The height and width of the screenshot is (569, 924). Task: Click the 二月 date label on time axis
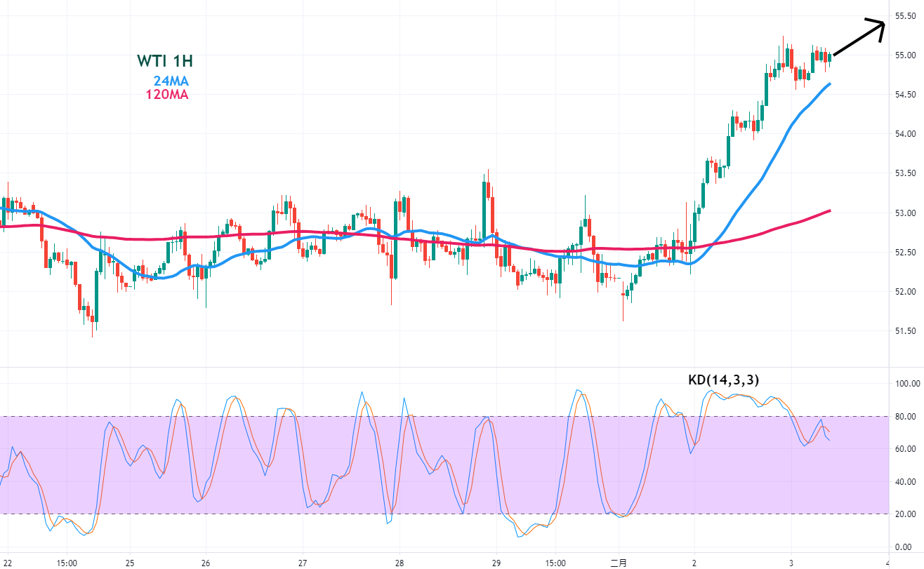[x=619, y=563]
